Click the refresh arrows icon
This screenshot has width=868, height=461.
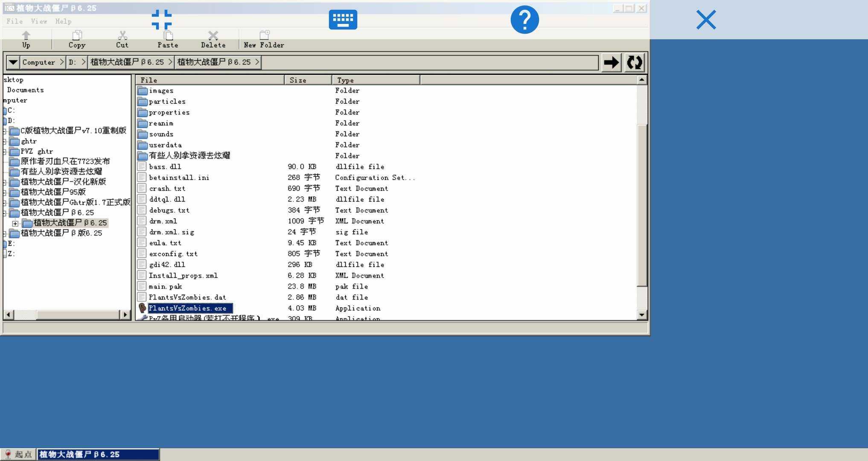[635, 63]
